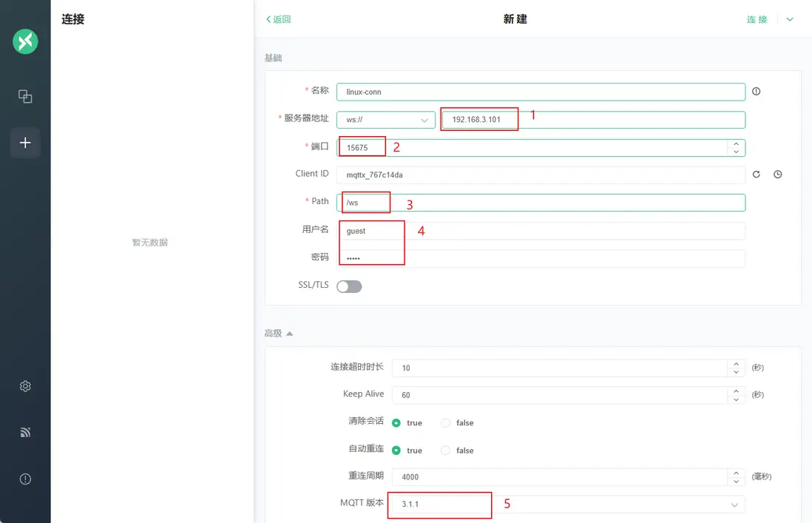Click the clock icon beside Client ID
This screenshot has width=812, height=523.
tap(778, 175)
